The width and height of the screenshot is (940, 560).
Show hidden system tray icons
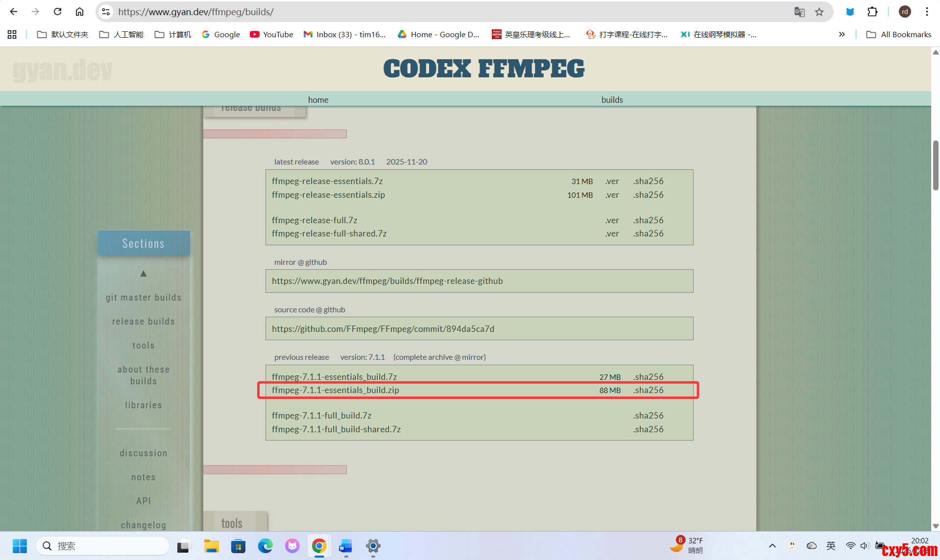pyautogui.click(x=772, y=546)
